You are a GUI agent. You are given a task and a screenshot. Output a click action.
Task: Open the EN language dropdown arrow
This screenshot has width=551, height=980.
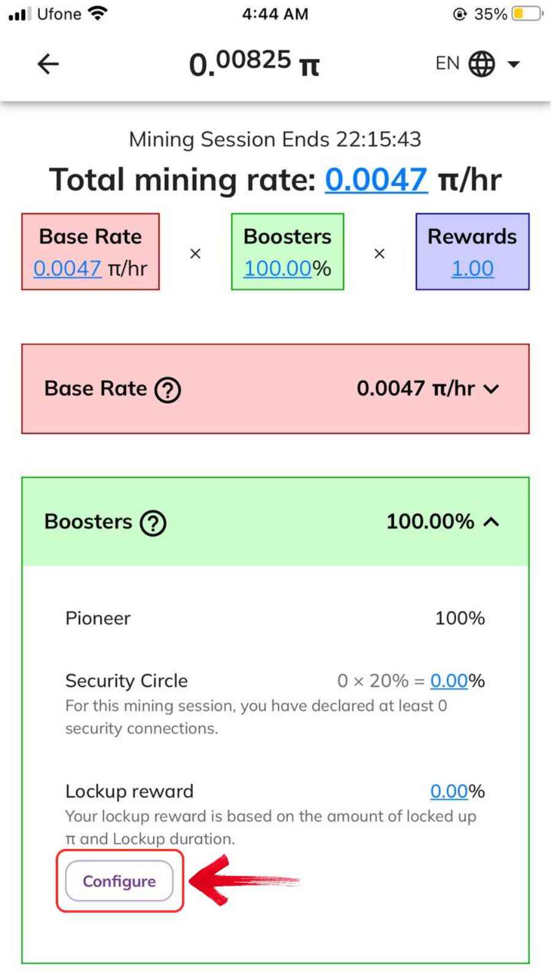click(514, 64)
